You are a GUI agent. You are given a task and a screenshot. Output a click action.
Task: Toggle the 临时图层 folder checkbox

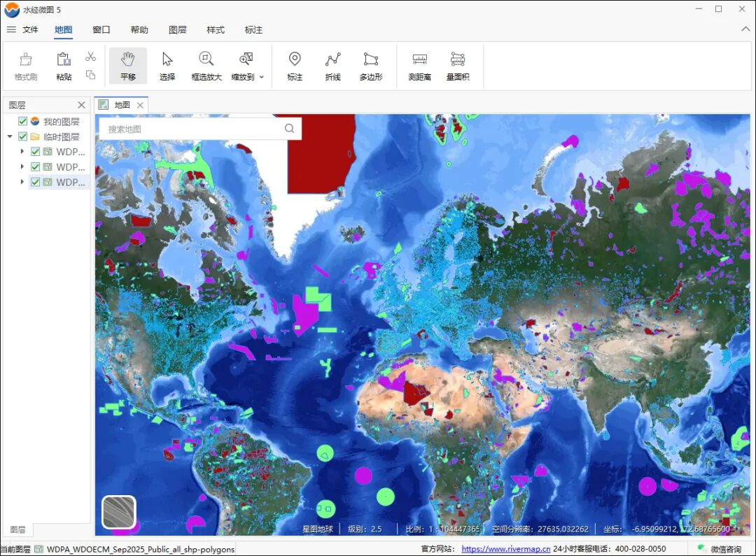(23, 137)
